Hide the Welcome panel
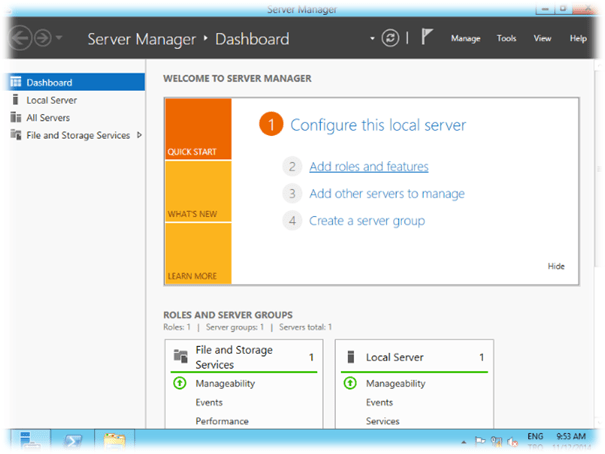 pos(556,266)
